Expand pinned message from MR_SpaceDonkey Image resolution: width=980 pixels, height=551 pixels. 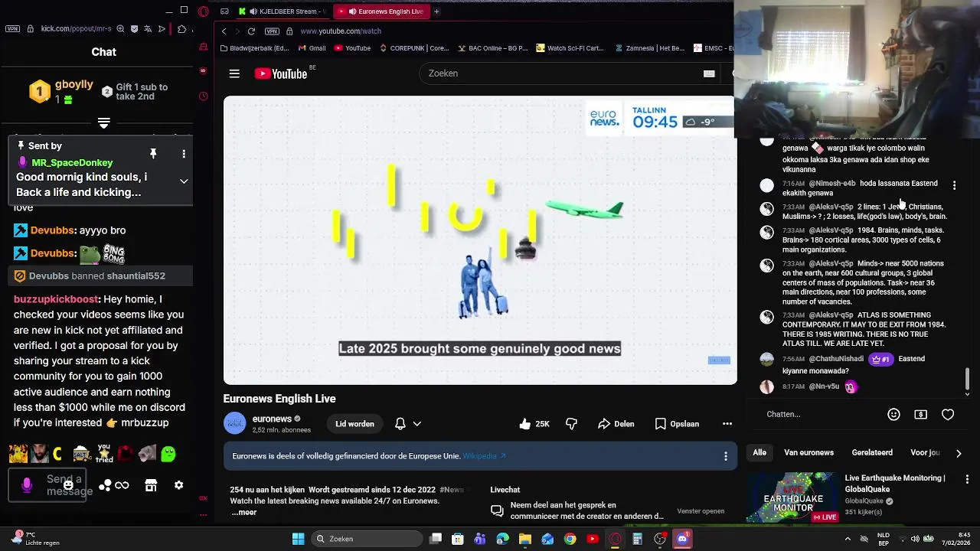(x=184, y=181)
